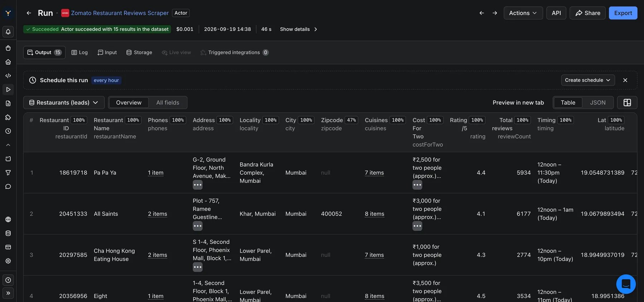Click the Share button
Screen dimensions: 644x302
click(587, 13)
